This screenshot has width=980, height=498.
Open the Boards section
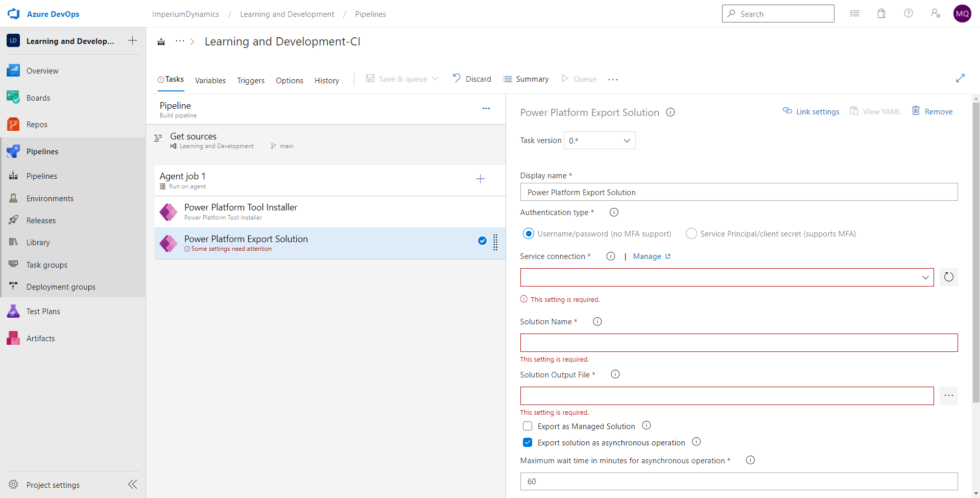click(x=38, y=97)
